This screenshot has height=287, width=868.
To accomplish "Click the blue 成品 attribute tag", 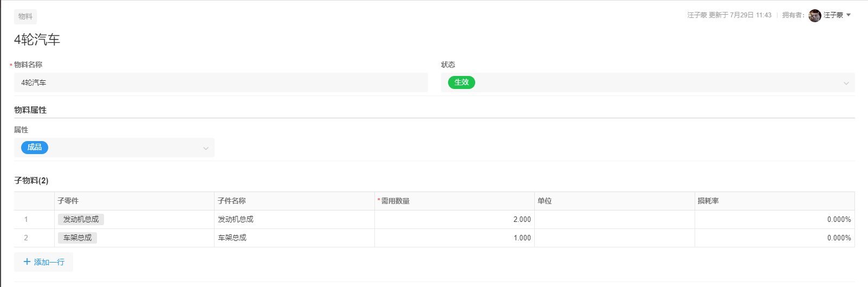I will click(x=35, y=148).
